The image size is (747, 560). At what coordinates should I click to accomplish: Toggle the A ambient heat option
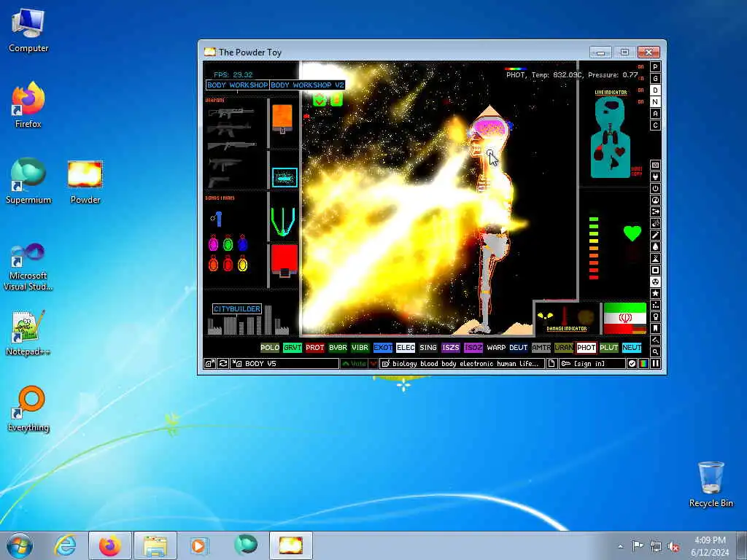656,113
